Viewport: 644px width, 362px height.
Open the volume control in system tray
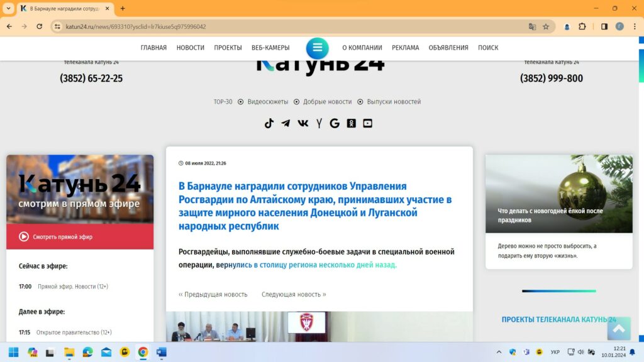pos(580,352)
